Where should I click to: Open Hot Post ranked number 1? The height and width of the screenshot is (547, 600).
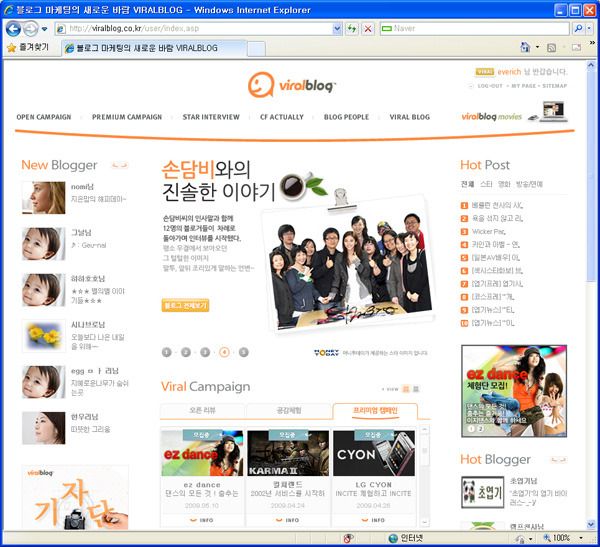[x=492, y=206]
